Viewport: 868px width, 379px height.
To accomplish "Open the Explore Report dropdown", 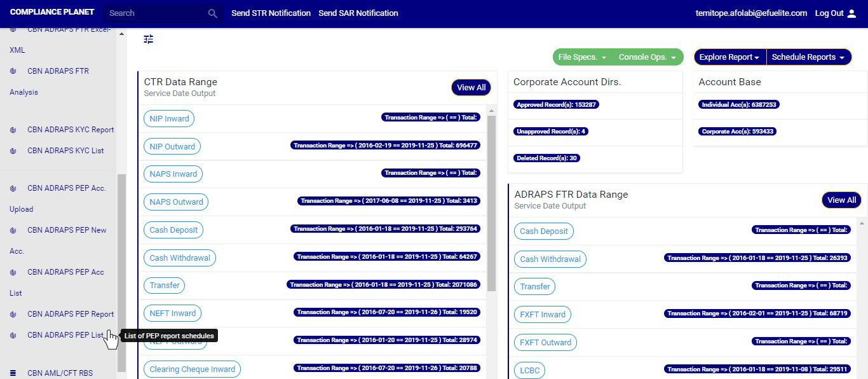I will [729, 57].
